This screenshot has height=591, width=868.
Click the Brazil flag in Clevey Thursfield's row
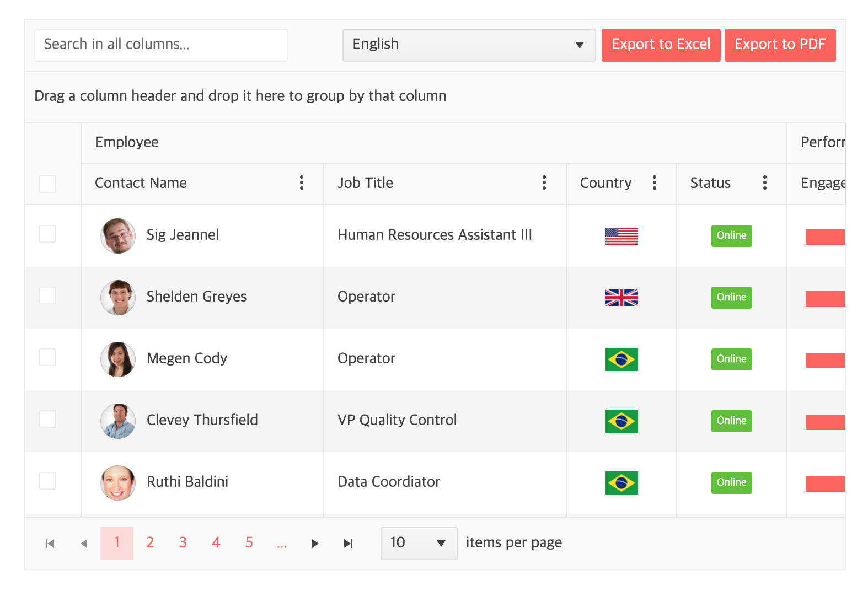click(621, 421)
